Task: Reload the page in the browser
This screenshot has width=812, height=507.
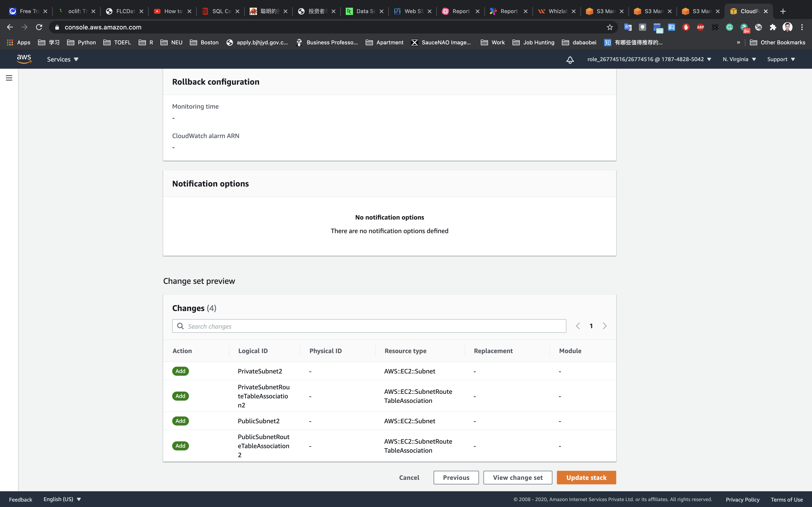Action: click(x=39, y=27)
